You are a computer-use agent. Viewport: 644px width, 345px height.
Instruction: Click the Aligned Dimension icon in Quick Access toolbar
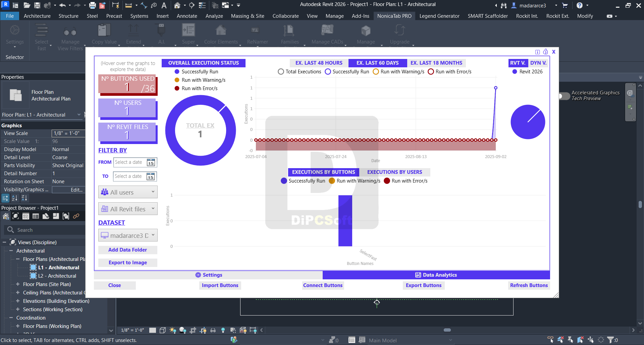(144, 5)
